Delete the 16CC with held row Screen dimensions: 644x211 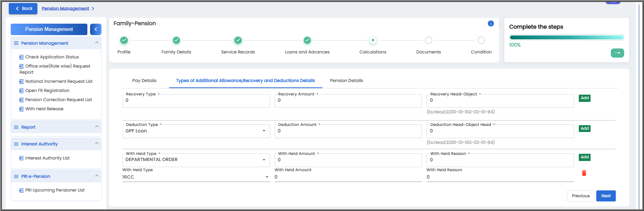pos(584,173)
